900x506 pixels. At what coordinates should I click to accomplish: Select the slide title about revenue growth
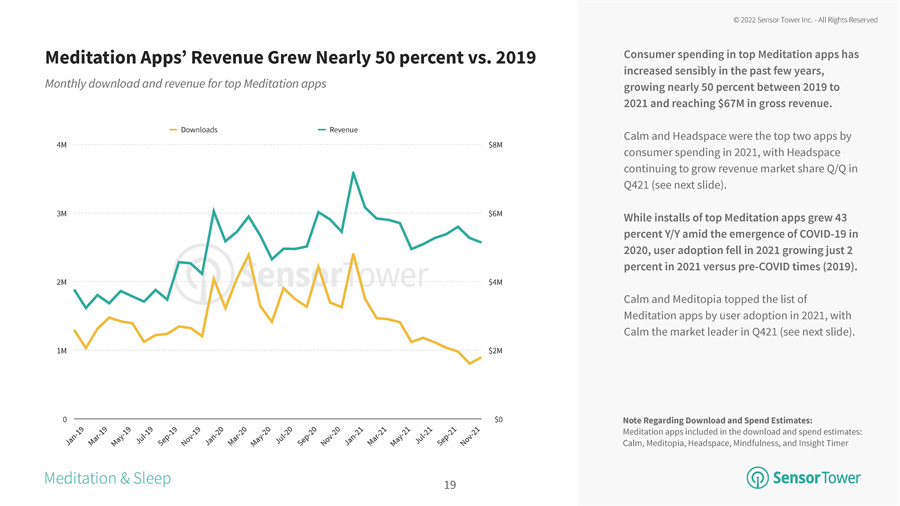coord(290,57)
